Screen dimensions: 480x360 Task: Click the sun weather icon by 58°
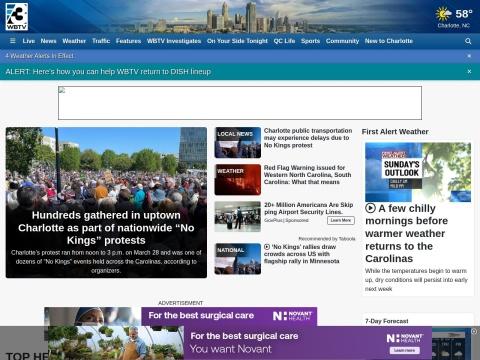tap(443, 14)
